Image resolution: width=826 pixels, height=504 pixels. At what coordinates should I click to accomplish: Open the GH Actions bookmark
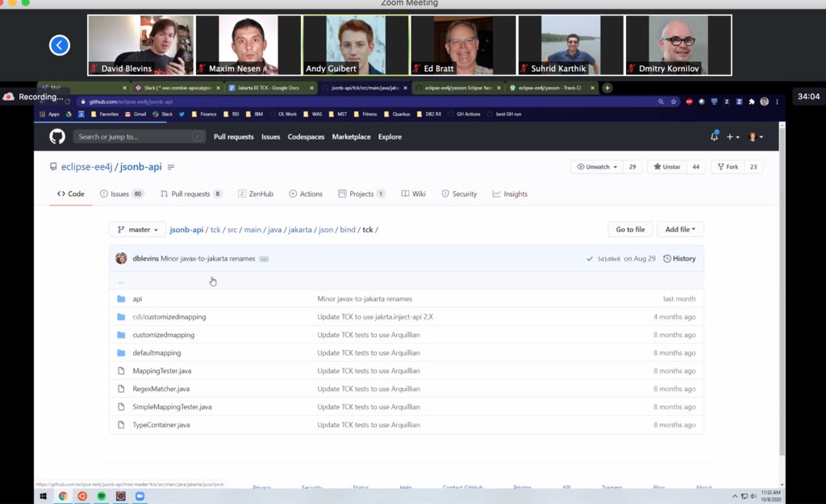tap(464, 114)
